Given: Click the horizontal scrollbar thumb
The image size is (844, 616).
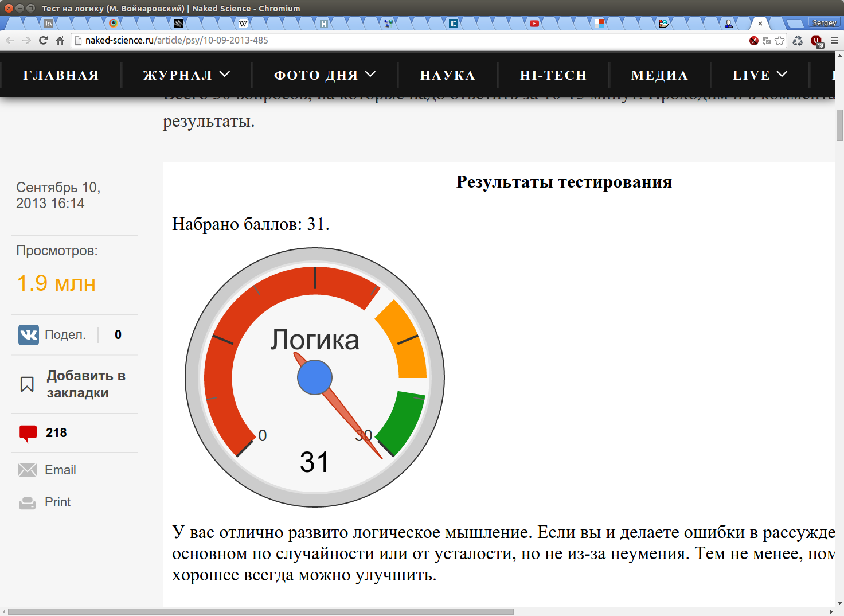Looking at the screenshot, I should click(x=261, y=611).
